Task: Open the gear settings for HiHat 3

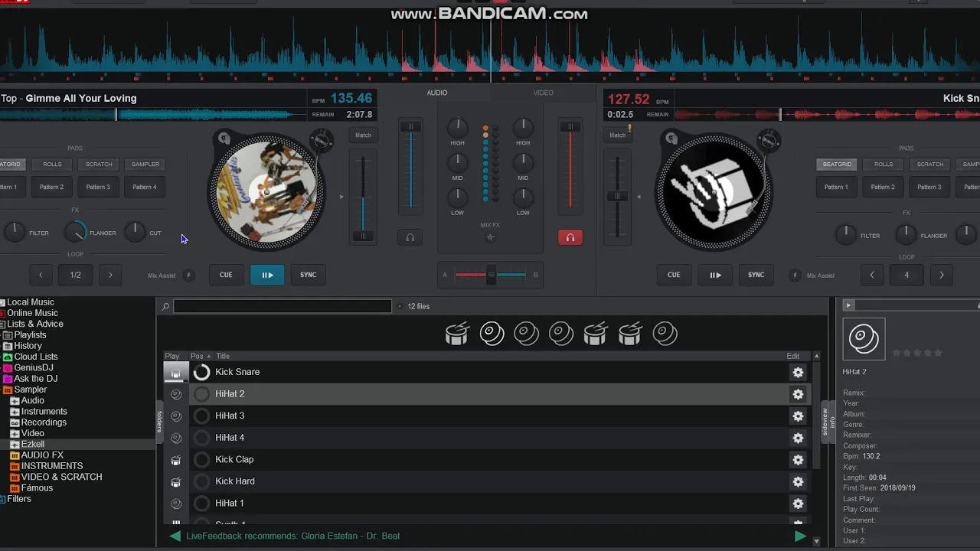Action: tap(798, 416)
